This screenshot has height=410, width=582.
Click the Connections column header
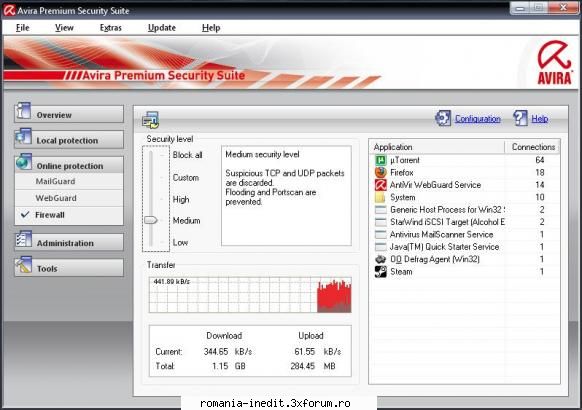533,147
